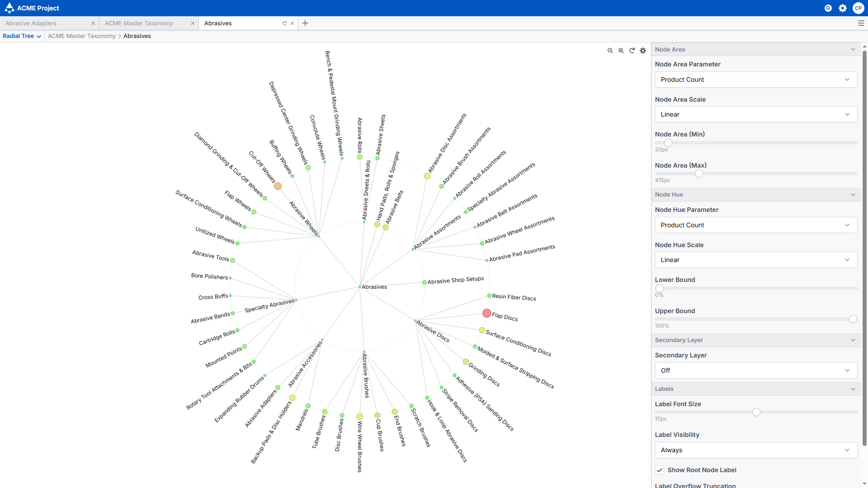This screenshot has width=868, height=488.
Task: Click the Abrasive Brushes branch label
Action: (366, 376)
